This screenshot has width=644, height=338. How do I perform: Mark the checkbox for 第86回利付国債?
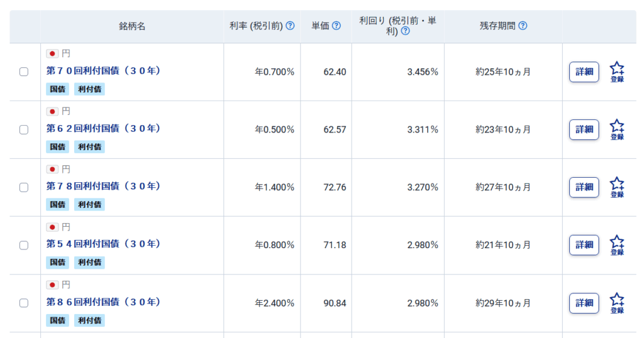[24, 303]
